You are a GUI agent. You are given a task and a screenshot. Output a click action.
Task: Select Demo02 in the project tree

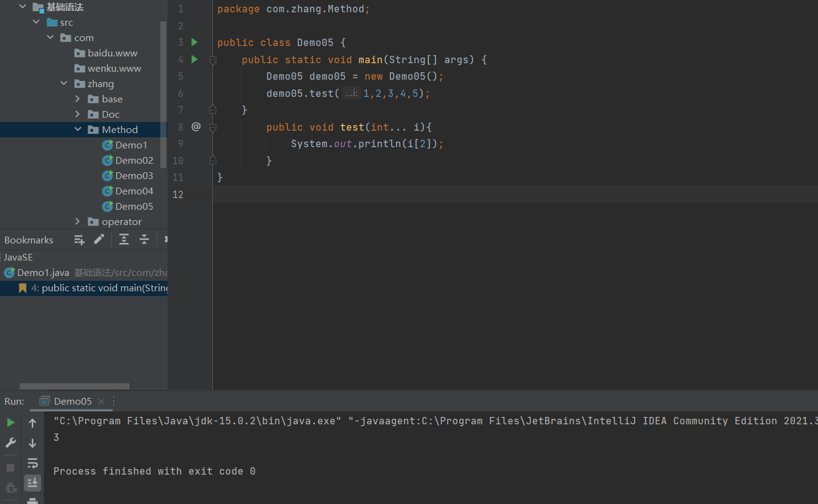tap(134, 160)
